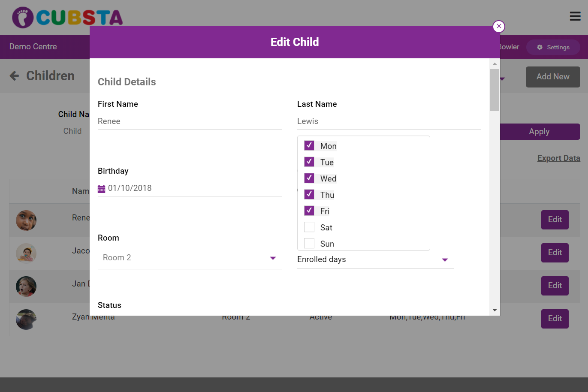The image size is (588, 392).
Task: Edit the Zyan Menta record
Action: click(x=555, y=319)
